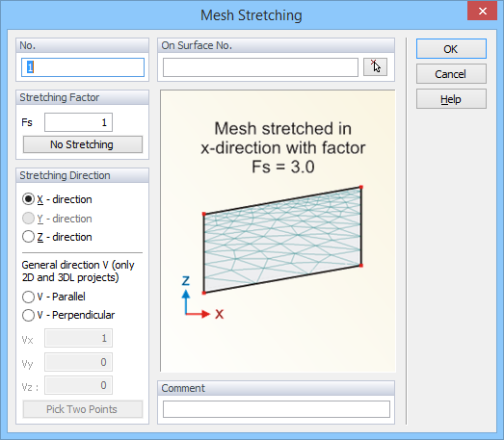
Task: Click the Pick Two Points button
Action: [83, 409]
